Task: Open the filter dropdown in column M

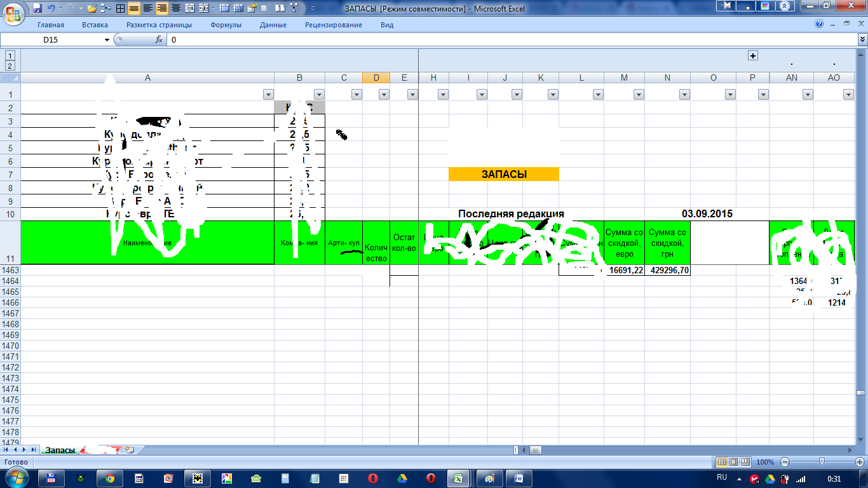Action: [639, 94]
